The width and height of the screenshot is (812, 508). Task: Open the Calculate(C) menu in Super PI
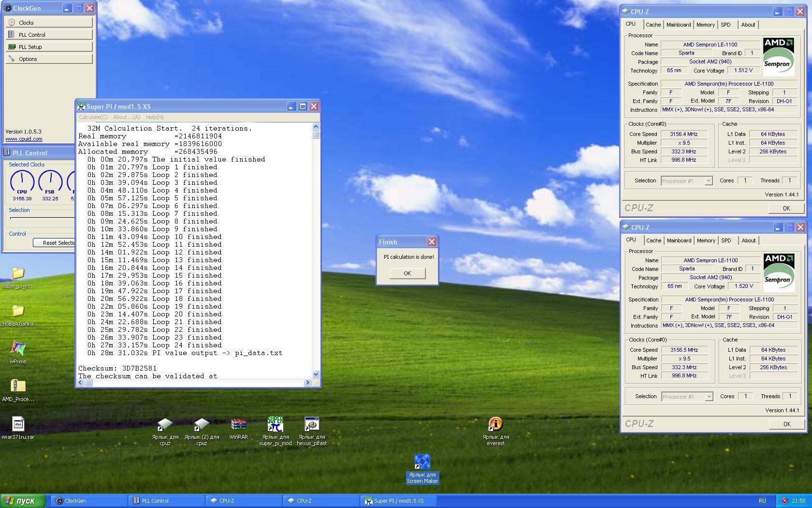click(x=93, y=117)
